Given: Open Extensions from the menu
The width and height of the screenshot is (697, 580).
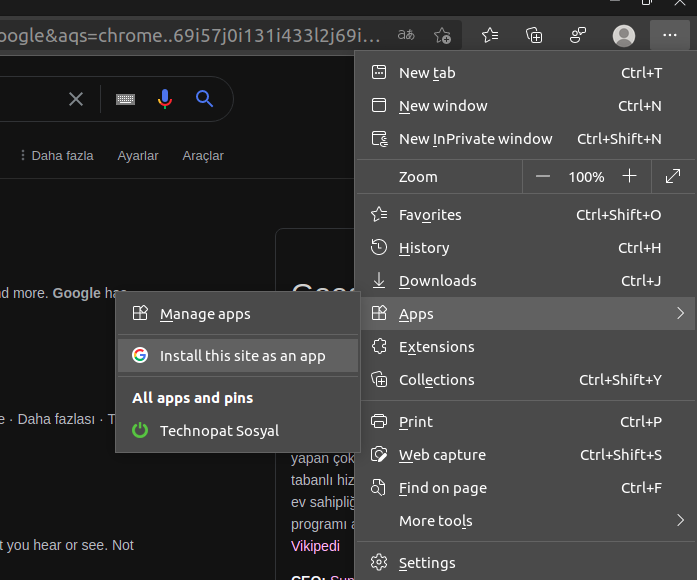Looking at the screenshot, I should coord(526,347).
